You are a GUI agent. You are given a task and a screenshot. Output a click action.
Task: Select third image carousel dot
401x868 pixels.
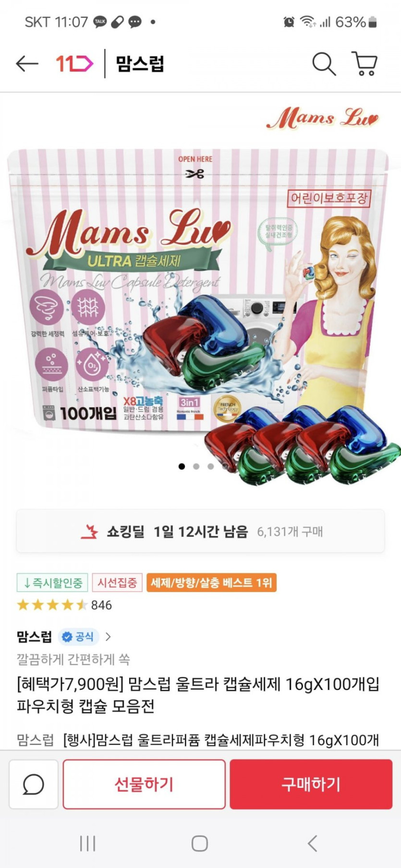pos(210,466)
